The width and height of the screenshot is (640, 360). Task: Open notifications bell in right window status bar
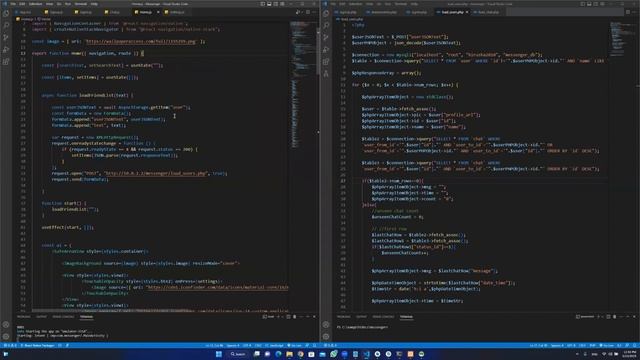[635, 346]
